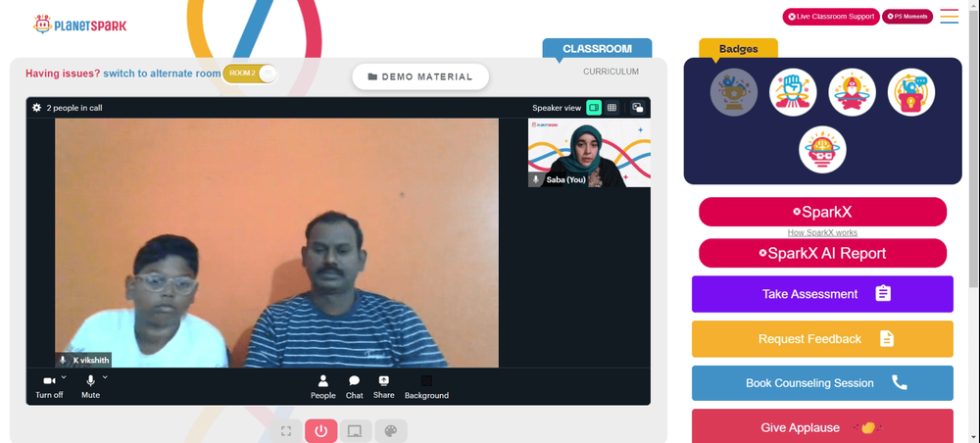Viewport: 980px width, 443px height.
Task: Click Give Applause button
Action: (822, 426)
